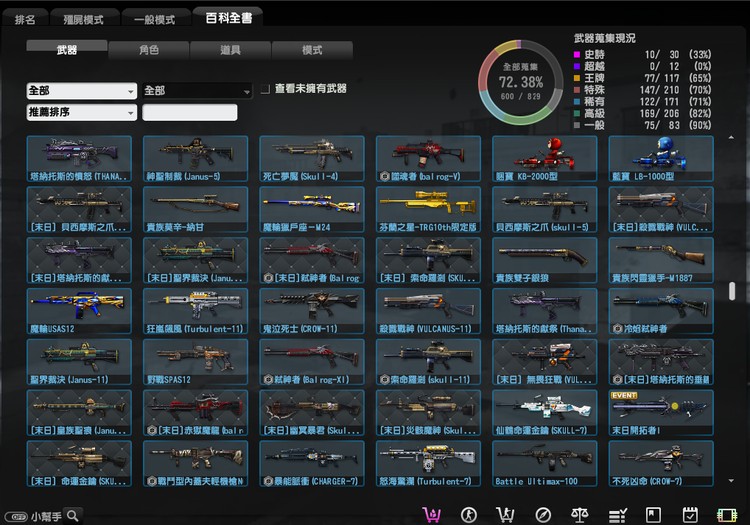Select the 貴族閃靈獵手-M1887 weapon card

tap(661, 260)
